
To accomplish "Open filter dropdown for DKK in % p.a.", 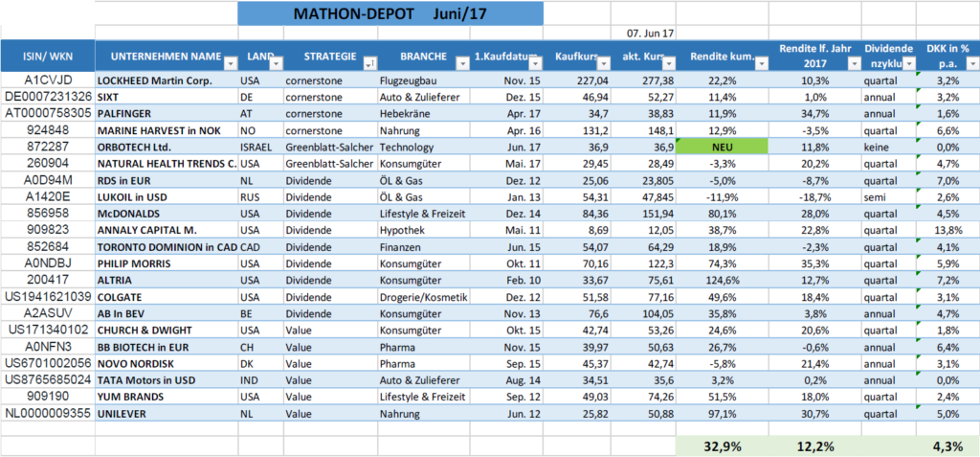I will pos(972,63).
